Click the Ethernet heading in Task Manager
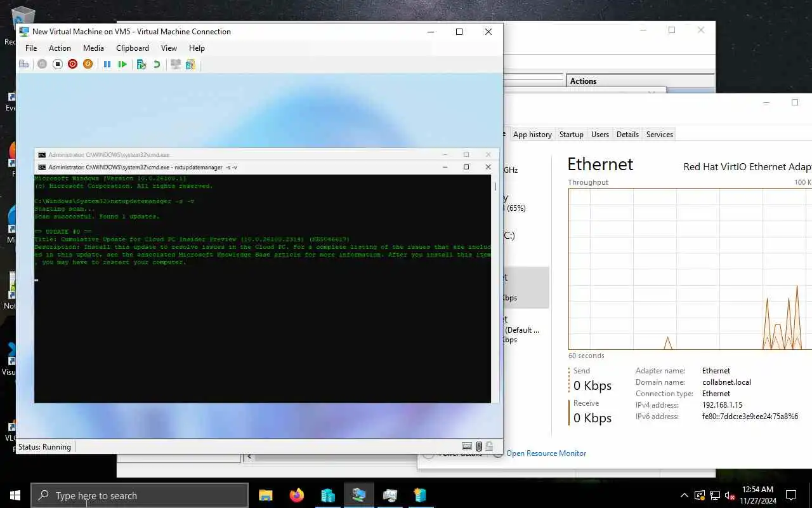Image resolution: width=812 pixels, height=508 pixels. [600, 164]
